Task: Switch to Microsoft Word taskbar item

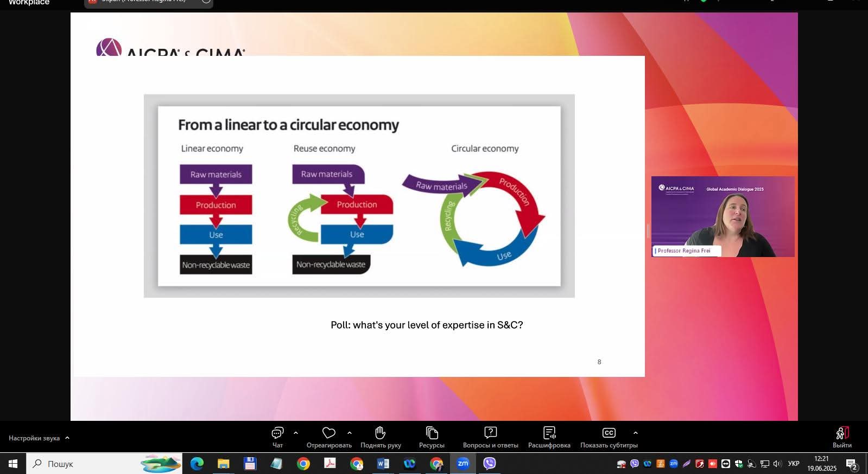Action: 383,464
